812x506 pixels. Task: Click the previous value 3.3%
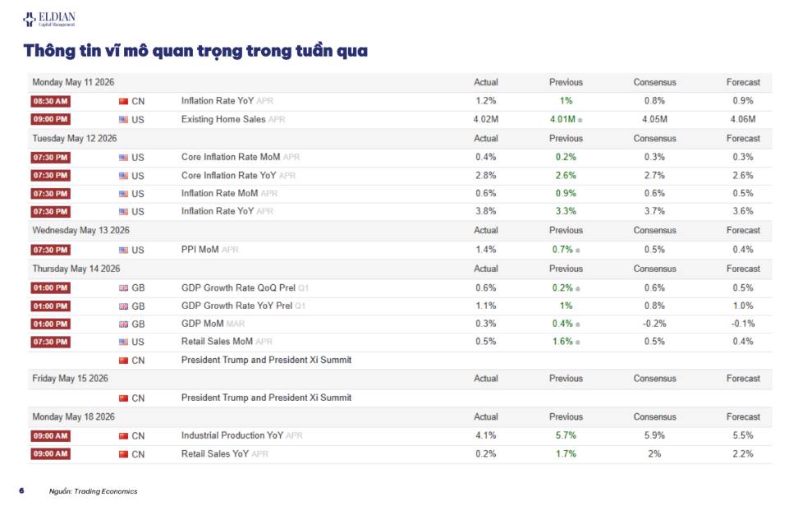point(566,211)
